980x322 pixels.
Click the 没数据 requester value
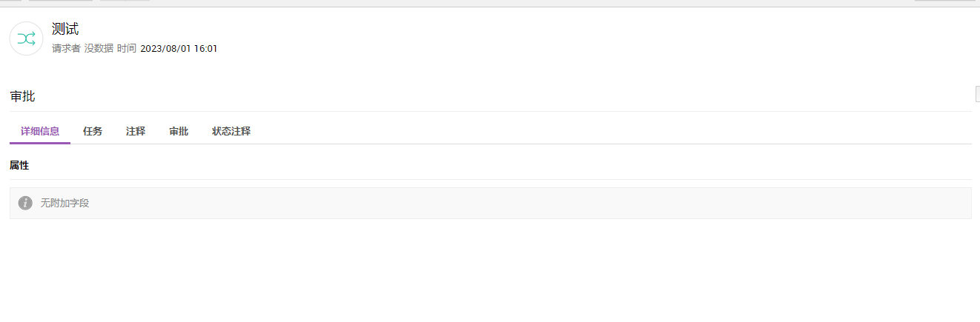tap(99, 49)
